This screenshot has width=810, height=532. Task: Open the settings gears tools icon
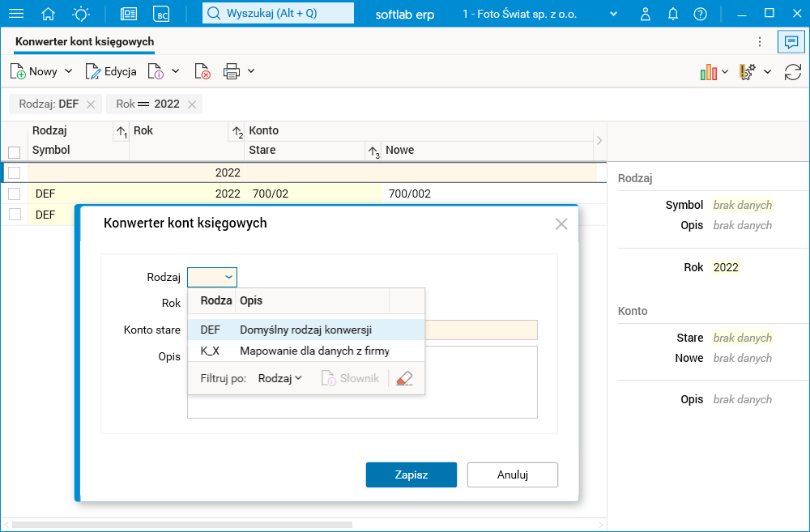pos(748,72)
